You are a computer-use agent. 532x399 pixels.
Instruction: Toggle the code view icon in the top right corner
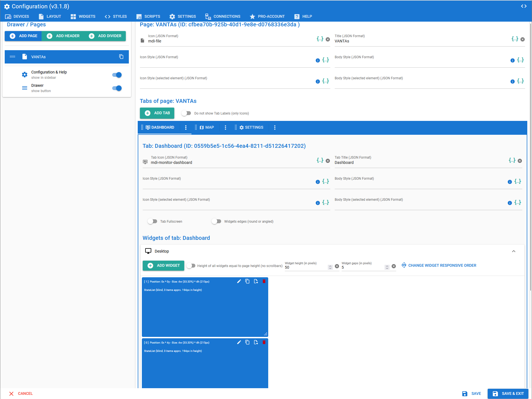tap(523, 6)
